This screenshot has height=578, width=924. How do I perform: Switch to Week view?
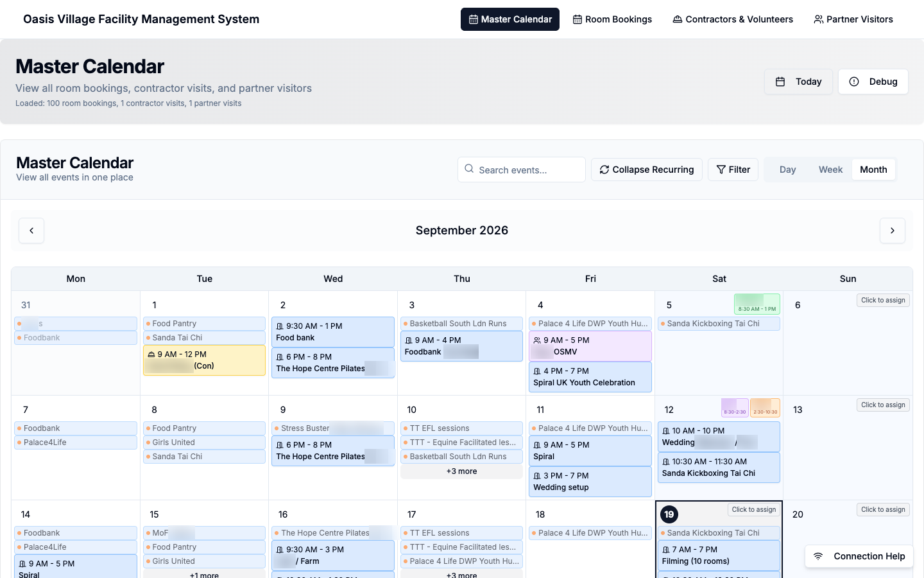tap(830, 170)
